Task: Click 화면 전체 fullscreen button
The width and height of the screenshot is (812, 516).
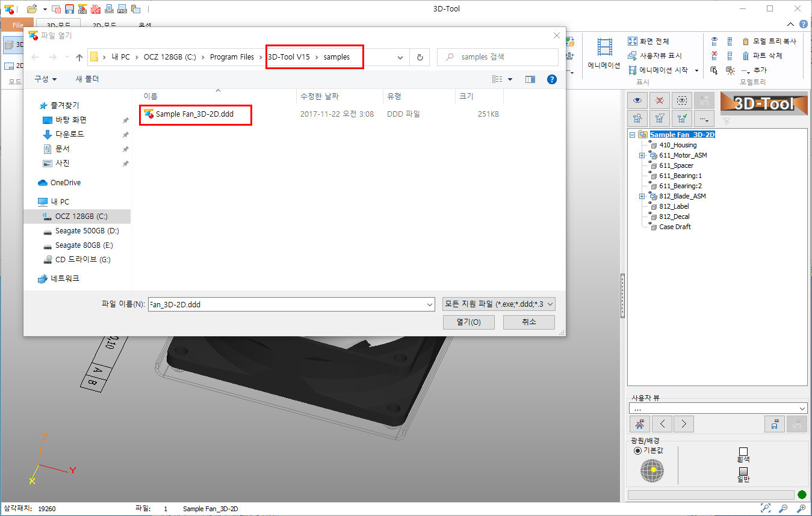Action: tap(648, 41)
